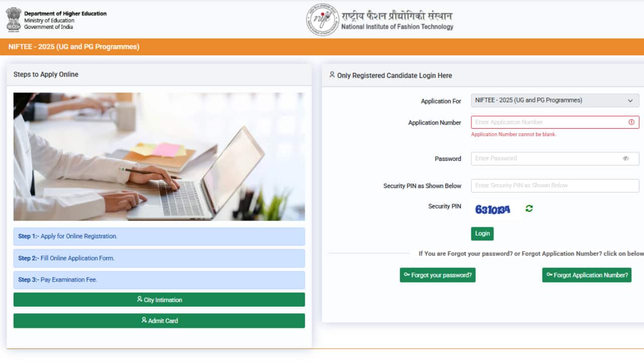Open the City Intimation button

pos(159,300)
